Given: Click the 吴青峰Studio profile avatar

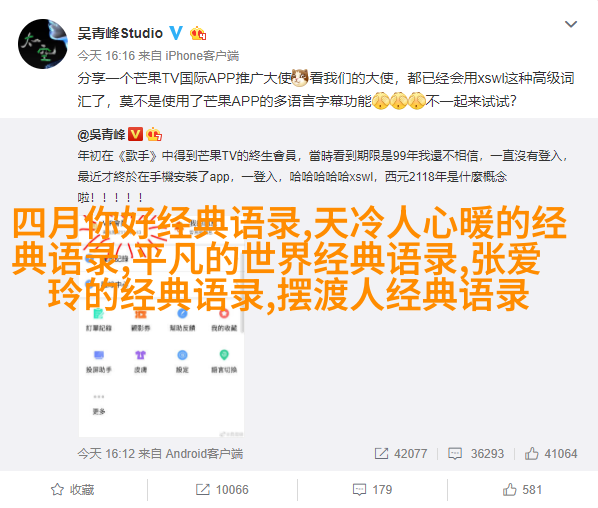Looking at the screenshot, I should (x=43, y=44).
